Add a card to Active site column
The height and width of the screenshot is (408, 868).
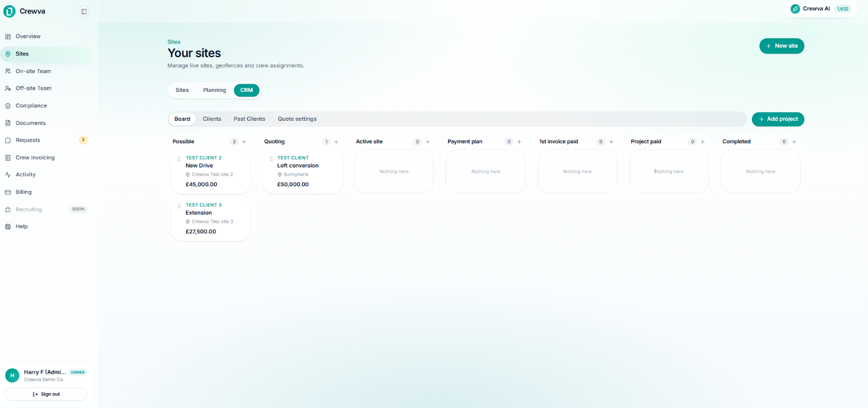tap(428, 142)
